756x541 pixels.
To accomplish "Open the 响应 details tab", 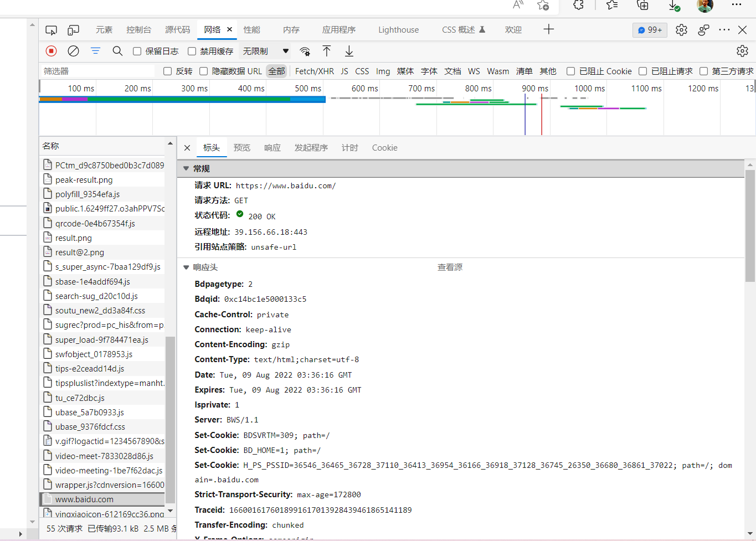I will [x=272, y=148].
